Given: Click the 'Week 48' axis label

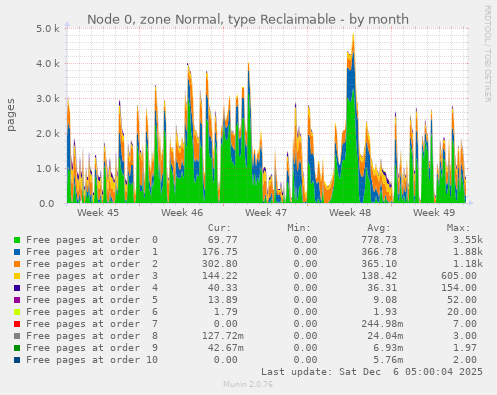Looking at the screenshot, I should [350, 213].
